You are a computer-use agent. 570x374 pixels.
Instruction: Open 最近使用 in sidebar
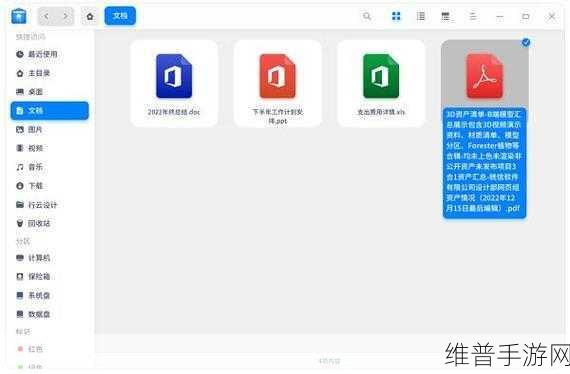pos(50,54)
